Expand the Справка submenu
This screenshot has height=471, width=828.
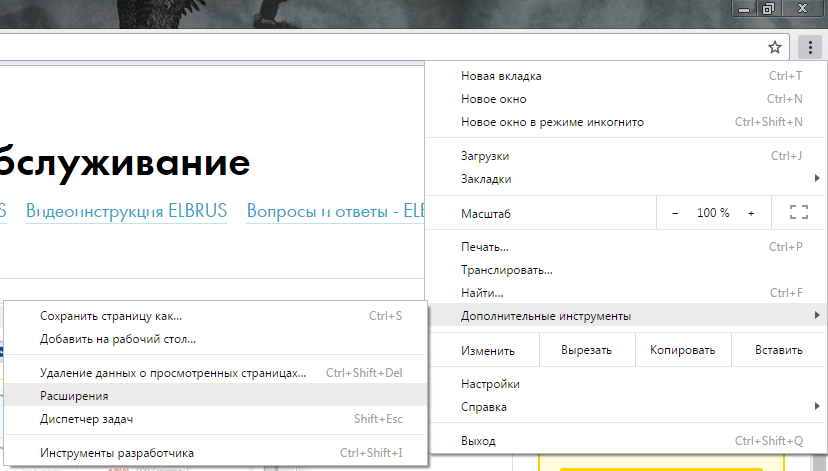coord(483,407)
